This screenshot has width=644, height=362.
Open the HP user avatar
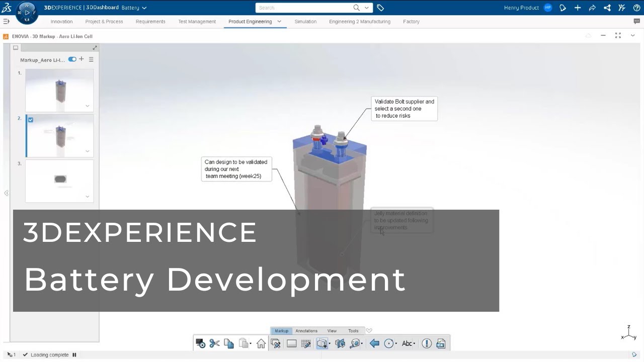click(548, 8)
